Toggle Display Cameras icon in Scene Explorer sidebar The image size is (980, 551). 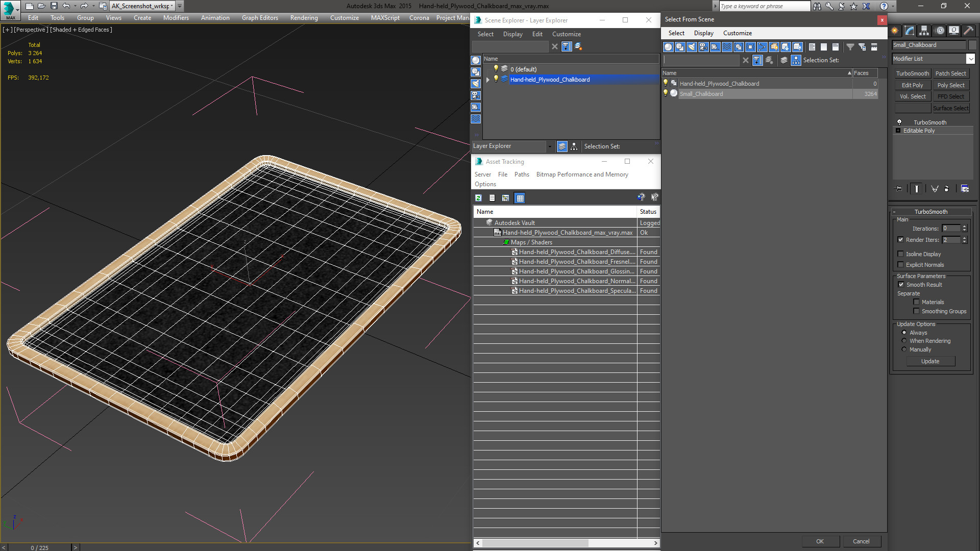coord(476,95)
